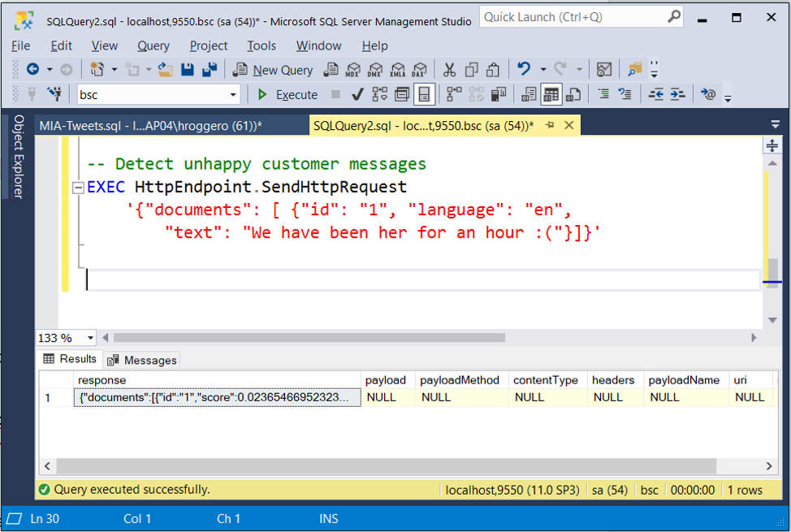
Task: Click the editor vertical scrollbar thumb
Action: coord(772,273)
